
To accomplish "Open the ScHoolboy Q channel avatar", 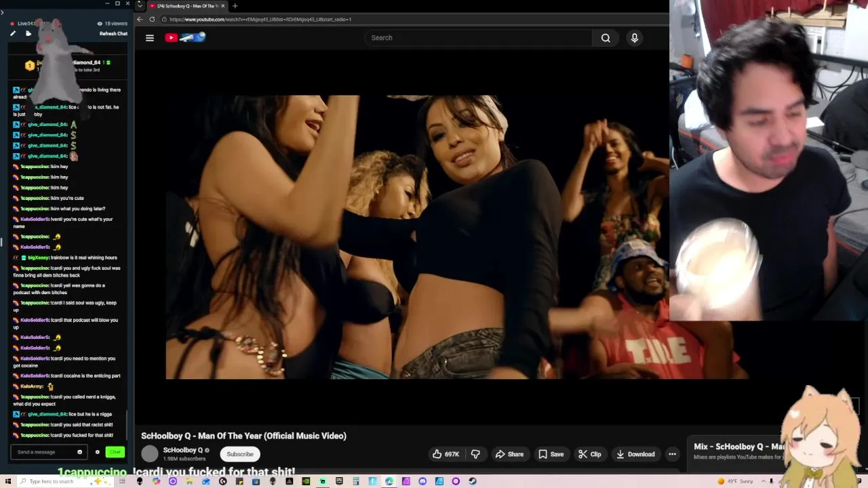I will [x=150, y=453].
